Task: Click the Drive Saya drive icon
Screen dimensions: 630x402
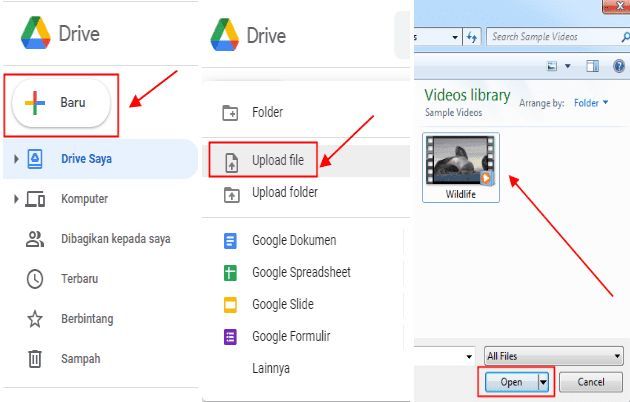Action: tap(35, 159)
